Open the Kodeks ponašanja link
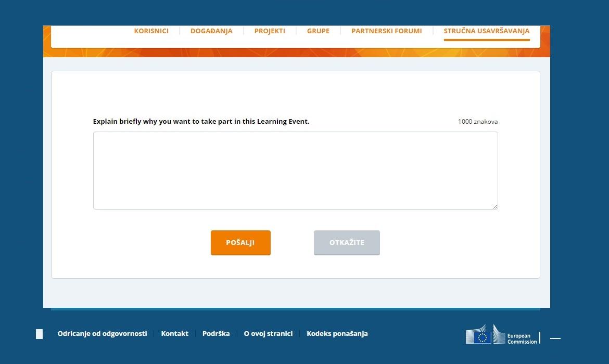609x364 pixels. [337, 334]
